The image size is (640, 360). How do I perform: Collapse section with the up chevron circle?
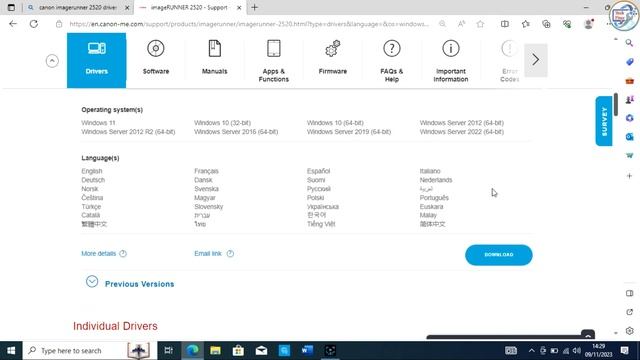[52, 61]
